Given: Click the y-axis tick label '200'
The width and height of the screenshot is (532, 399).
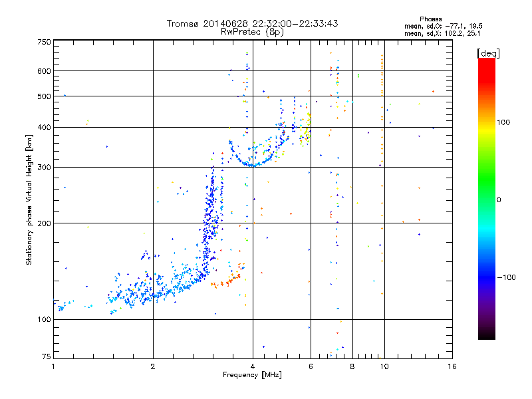Looking at the screenshot, I should pyautogui.click(x=45, y=223).
